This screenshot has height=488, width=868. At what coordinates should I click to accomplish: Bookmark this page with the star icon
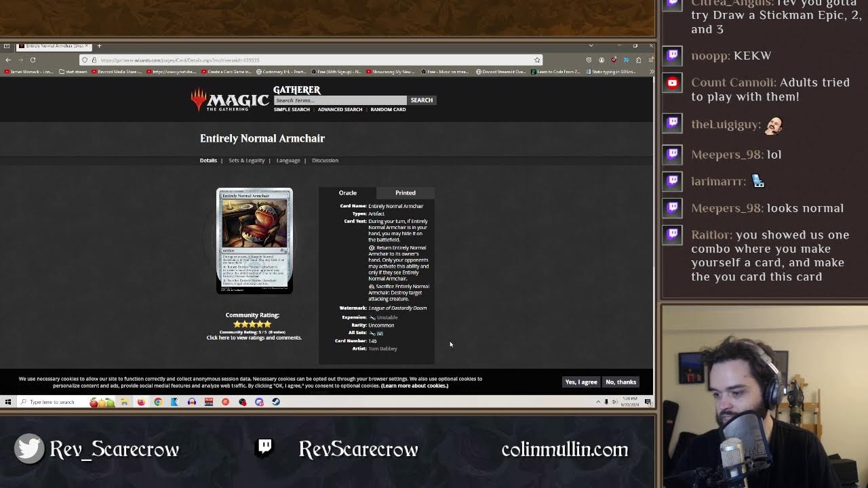pos(536,60)
